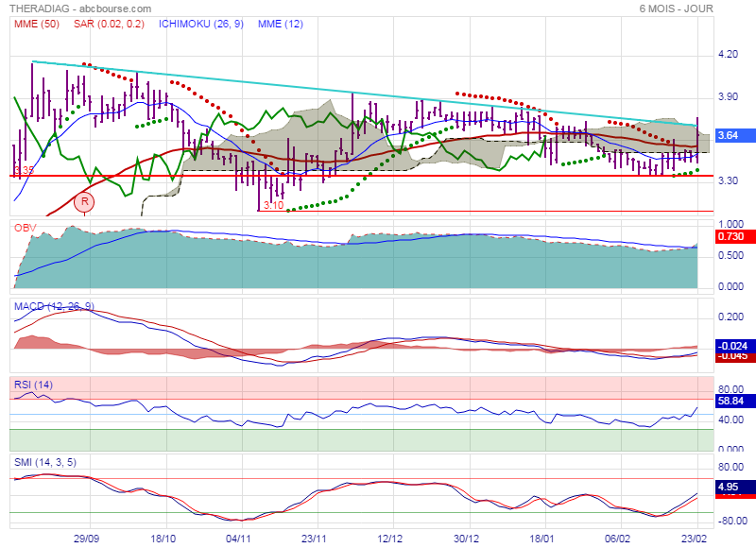Click the 3.35 support level label
The image size is (756, 548).
point(24,170)
